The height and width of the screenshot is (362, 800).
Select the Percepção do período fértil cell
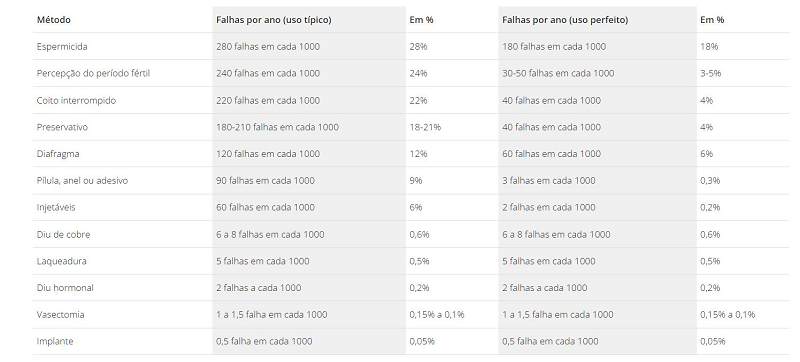click(93, 73)
